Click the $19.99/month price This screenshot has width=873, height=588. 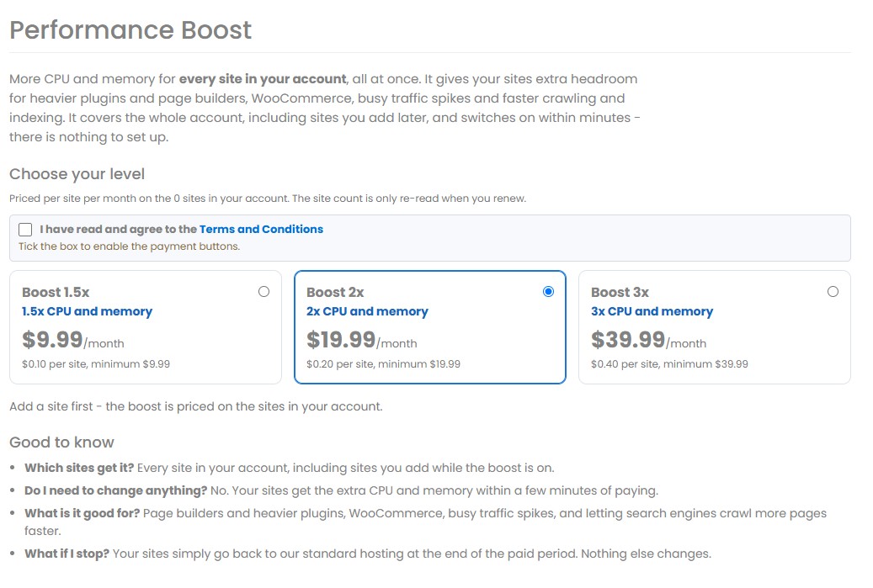click(x=362, y=340)
